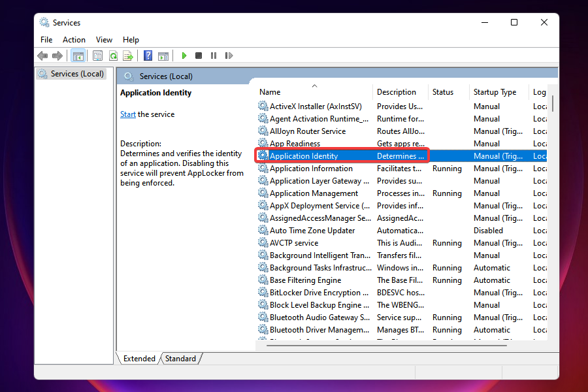Click gear icon beside AVCTP service

click(263, 242)
